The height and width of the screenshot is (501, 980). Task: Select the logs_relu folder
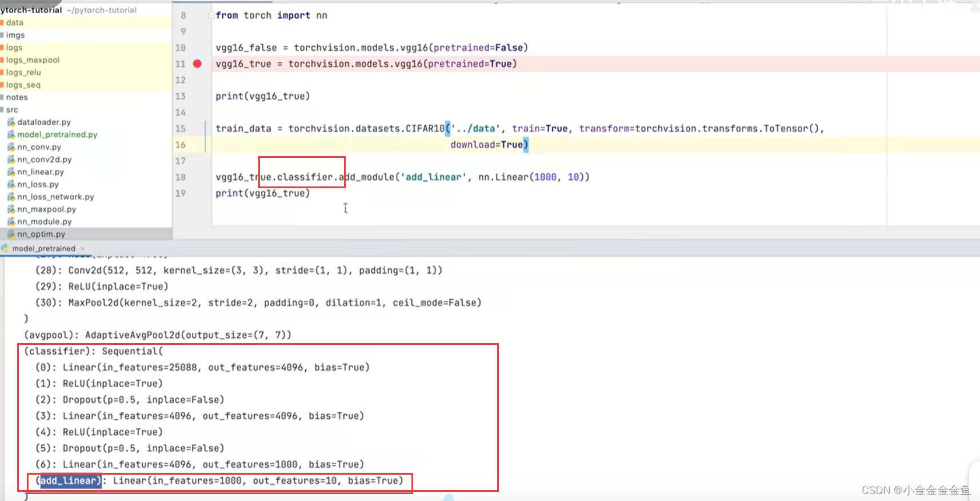tap(23, 72)
